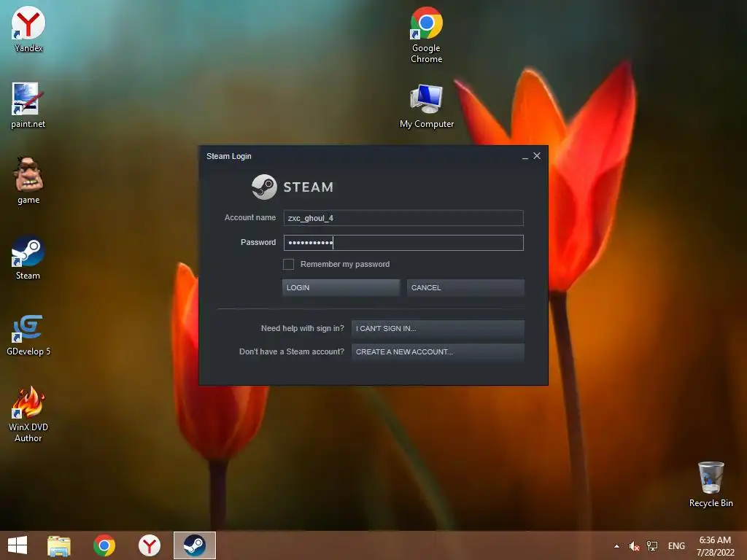The height and width of the screenshot is (560, 747).
Task: Focus the Password field
Action: pos(403,243)
